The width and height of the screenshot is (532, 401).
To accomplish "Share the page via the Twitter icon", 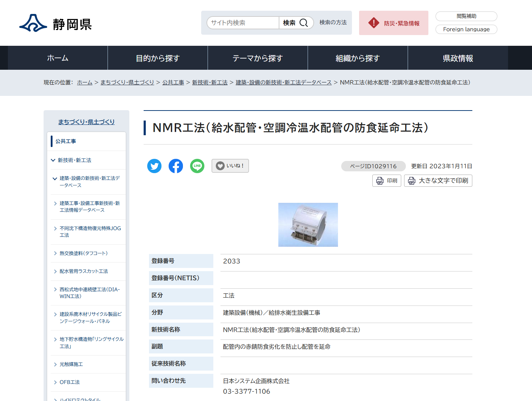I will tap(154, 166).
